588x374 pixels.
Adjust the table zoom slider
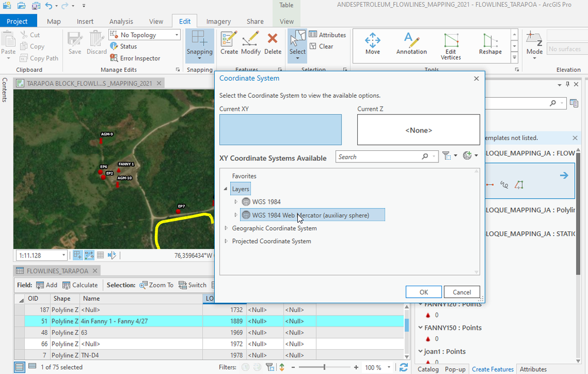click(x=324, y=368)
